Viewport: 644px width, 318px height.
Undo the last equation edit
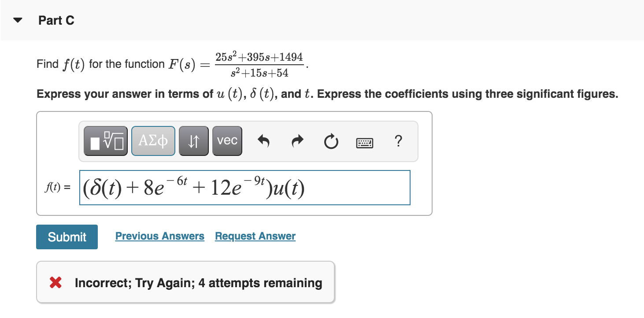(x=263, y=140)
